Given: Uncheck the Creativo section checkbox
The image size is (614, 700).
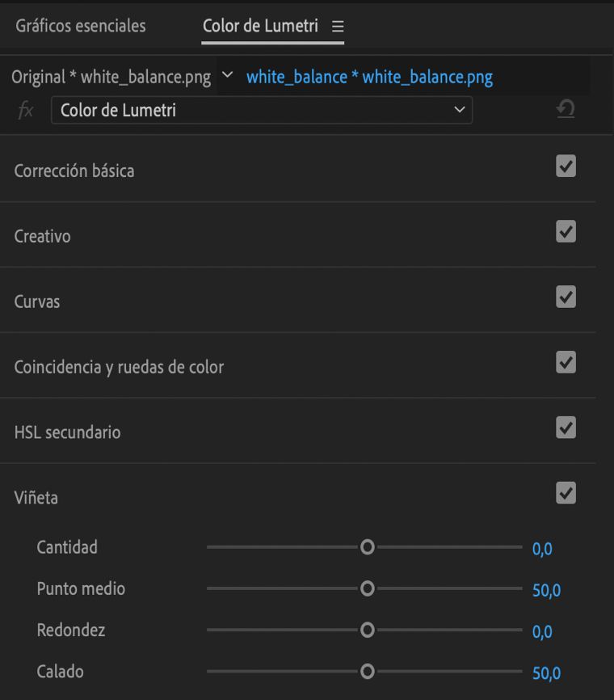Looking at the screenshot, I should 566,232.
